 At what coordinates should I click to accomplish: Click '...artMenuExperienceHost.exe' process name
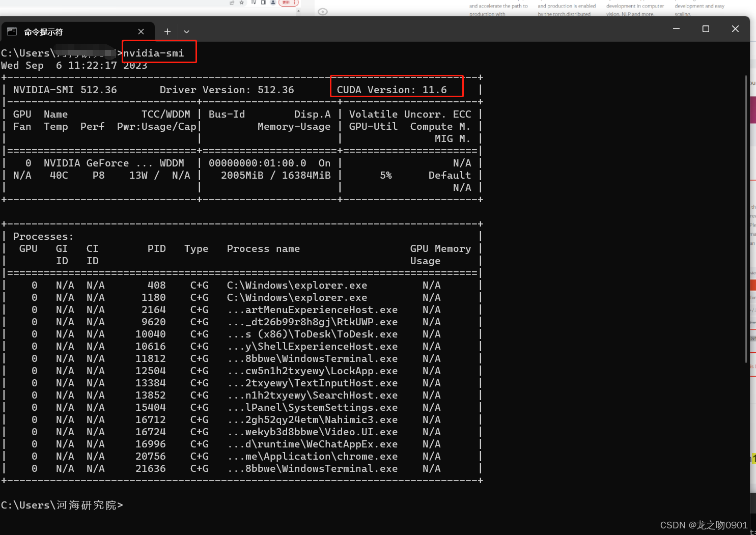coord(313,309)
